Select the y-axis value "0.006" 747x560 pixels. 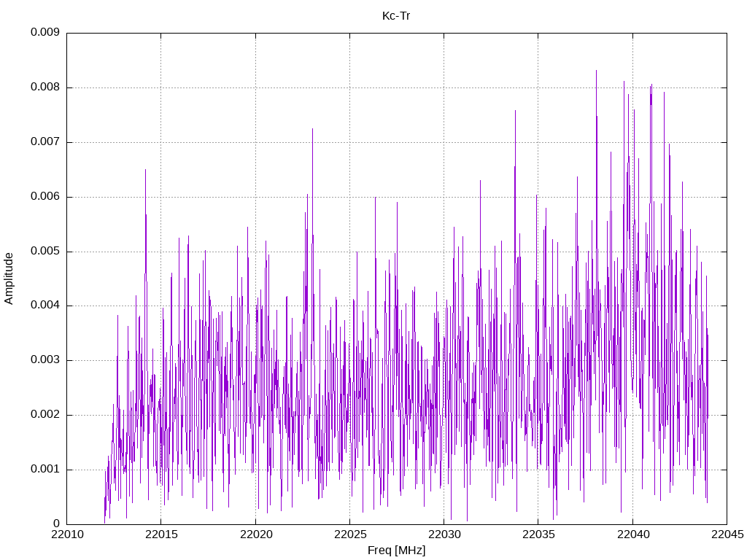tap(45, 197)
